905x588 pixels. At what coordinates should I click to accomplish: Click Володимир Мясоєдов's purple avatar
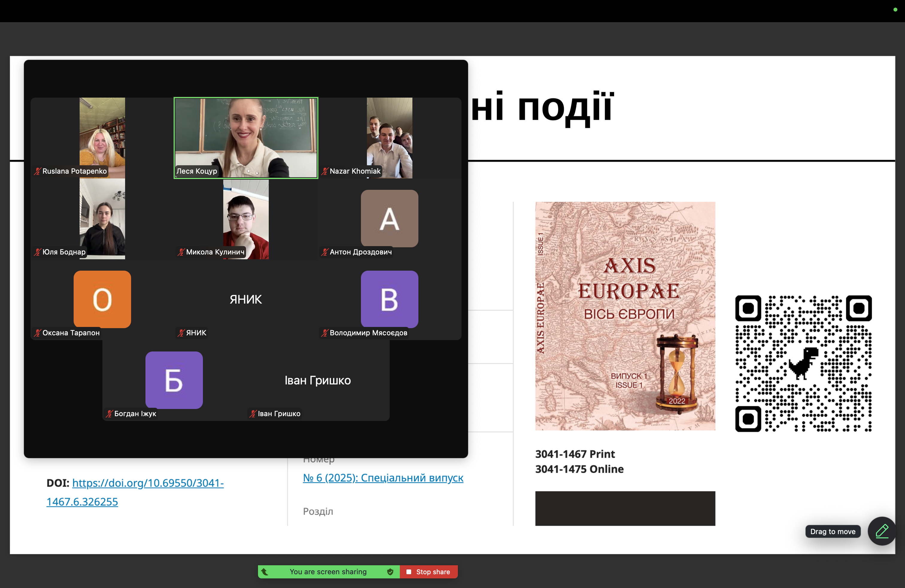click(x=389, y=299)
